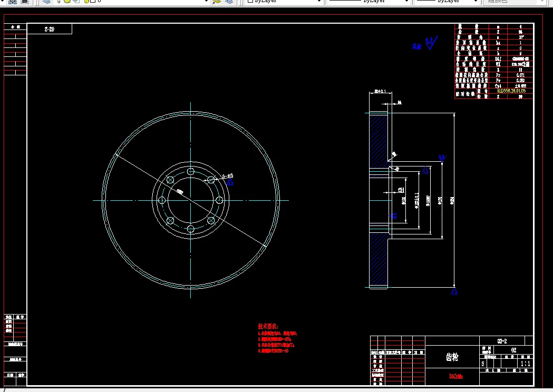Screen dimensions: 553x392
Task: Select the 'Z-ZO' label in the corner box
Action: pyautogui.click(x=50, y=30)
